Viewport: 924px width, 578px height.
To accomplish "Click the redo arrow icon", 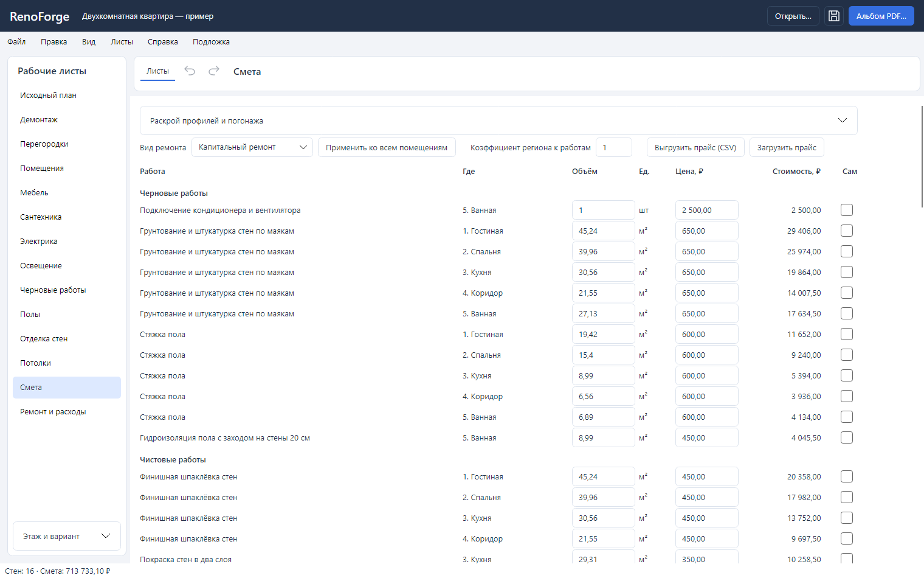I will click(214, 71).
